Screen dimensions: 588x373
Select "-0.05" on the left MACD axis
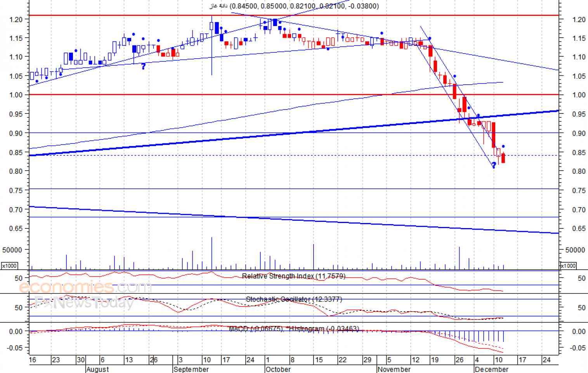click(x=15, y=348)
